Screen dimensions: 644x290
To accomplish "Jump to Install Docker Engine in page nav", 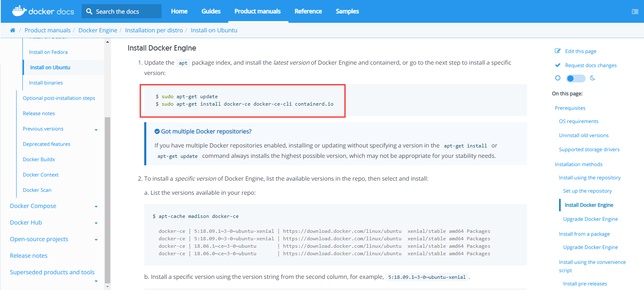I will [589, 205].
